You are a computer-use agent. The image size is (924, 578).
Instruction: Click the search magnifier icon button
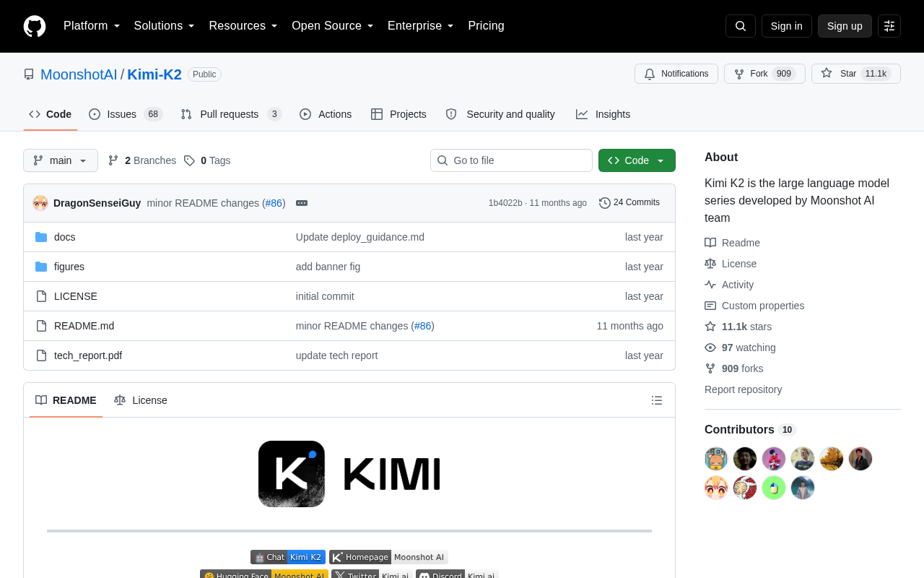[741, 26]
